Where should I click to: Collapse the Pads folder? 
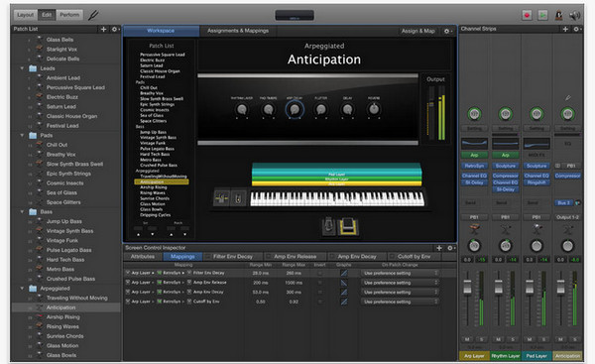(x=22, y=135)
